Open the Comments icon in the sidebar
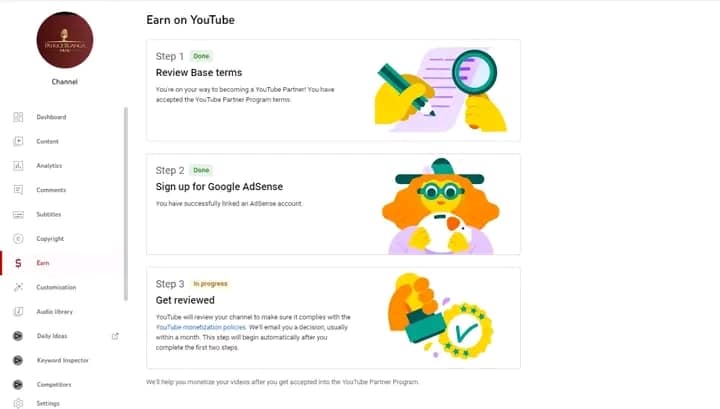This screenshot has height=409, width=720. (x=18, y=190)
